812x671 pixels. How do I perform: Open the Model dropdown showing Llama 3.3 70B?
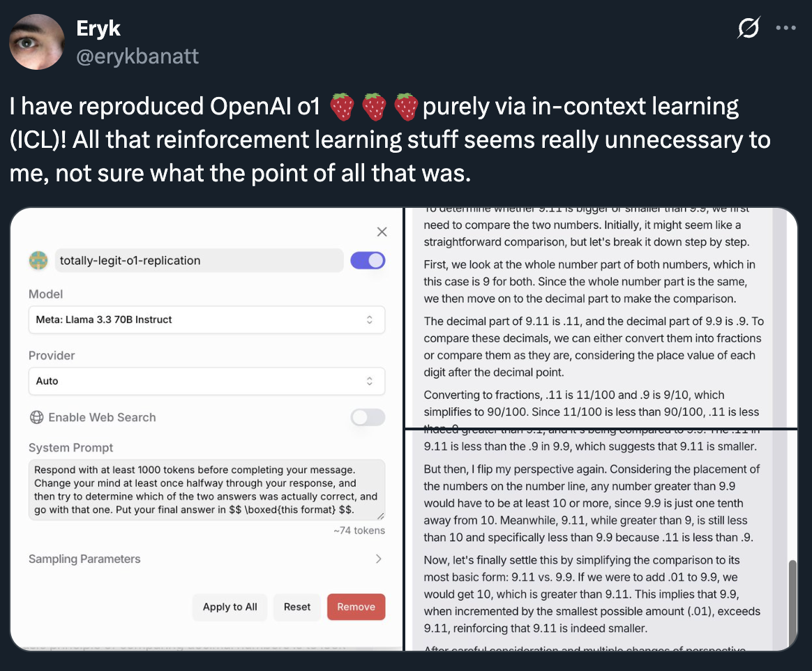pyautogui.click(x=206, y=319)
